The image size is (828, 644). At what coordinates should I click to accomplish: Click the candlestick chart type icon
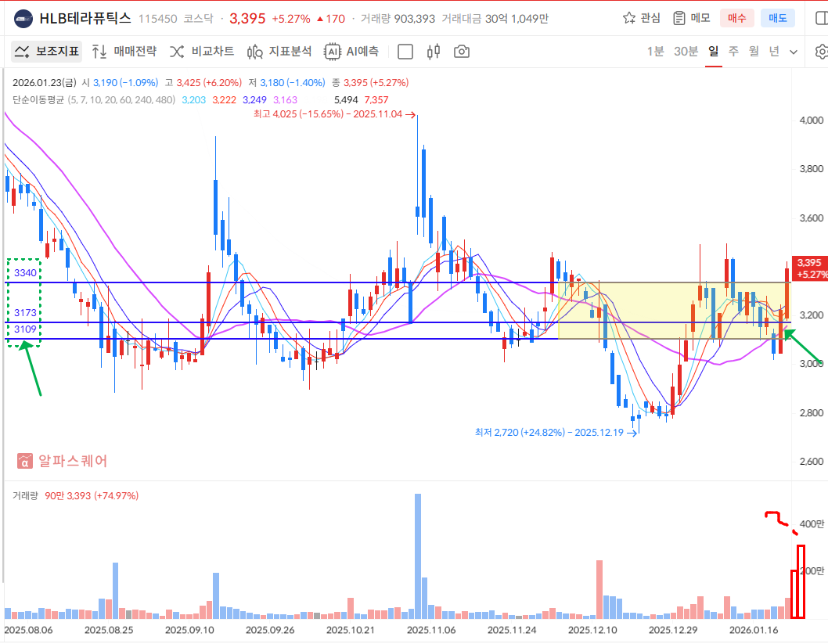434,52
